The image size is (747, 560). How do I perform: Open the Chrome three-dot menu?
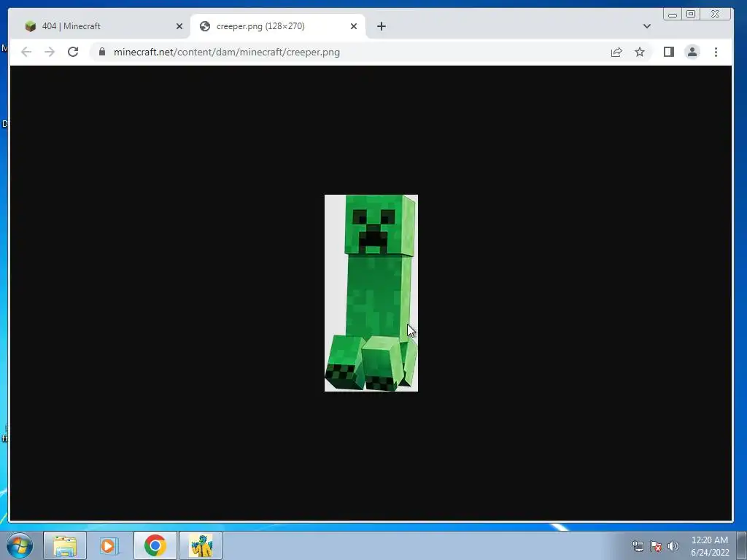tap(716, 52)
